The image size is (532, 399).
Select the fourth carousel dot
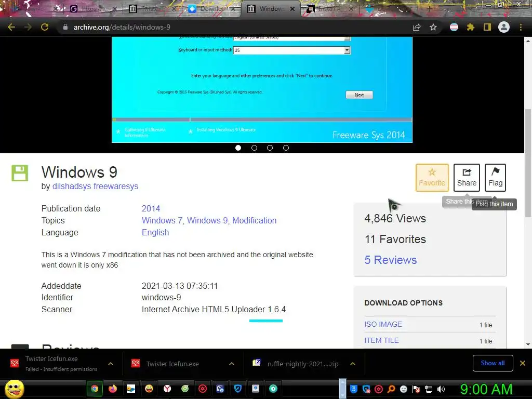[286, 148]
